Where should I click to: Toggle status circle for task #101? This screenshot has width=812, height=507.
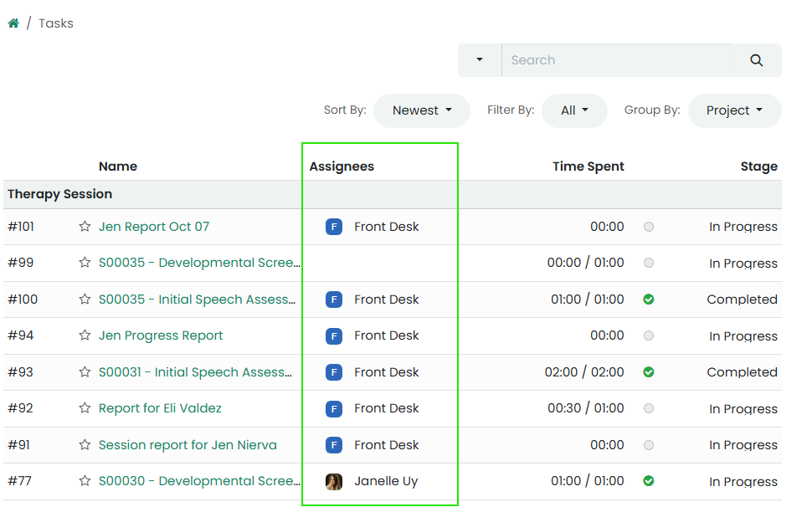649,227
